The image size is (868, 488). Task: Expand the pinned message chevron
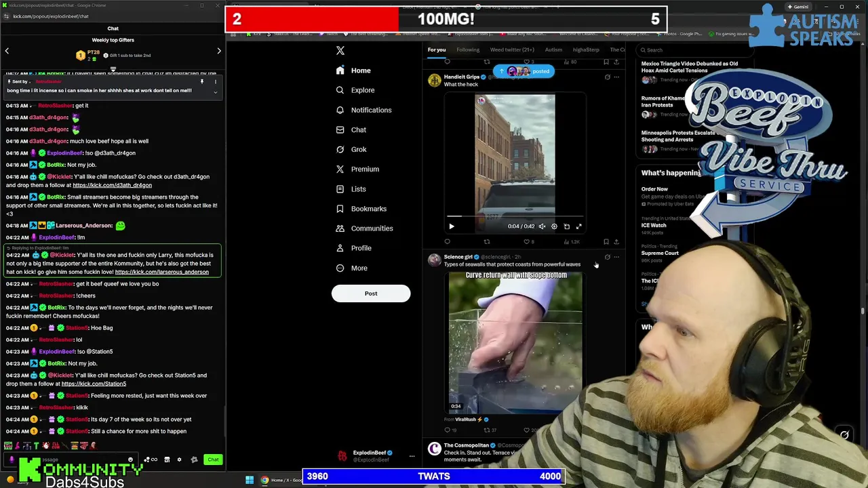point(215,91)
